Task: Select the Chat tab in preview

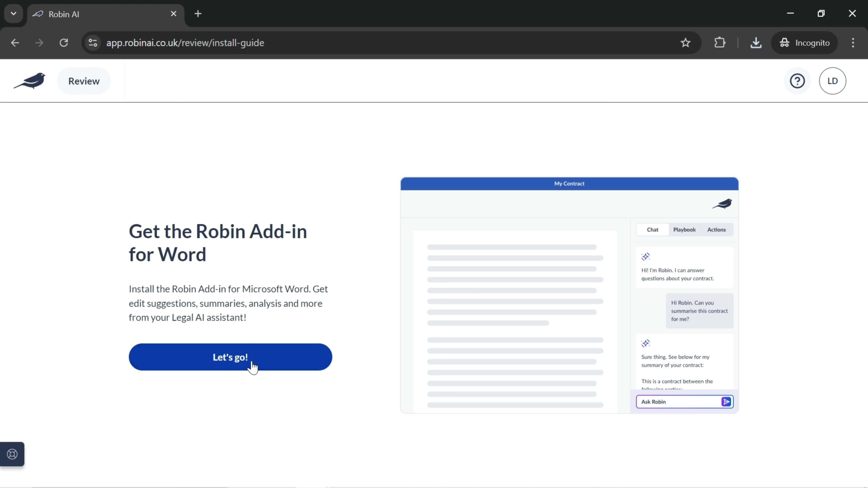Action: (x=652, y=230)
